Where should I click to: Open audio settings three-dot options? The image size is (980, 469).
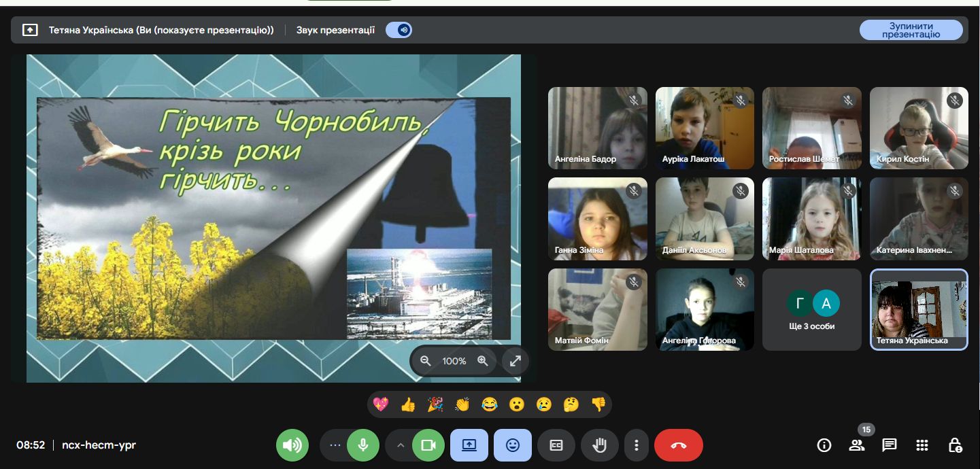(x=334, y=445)
